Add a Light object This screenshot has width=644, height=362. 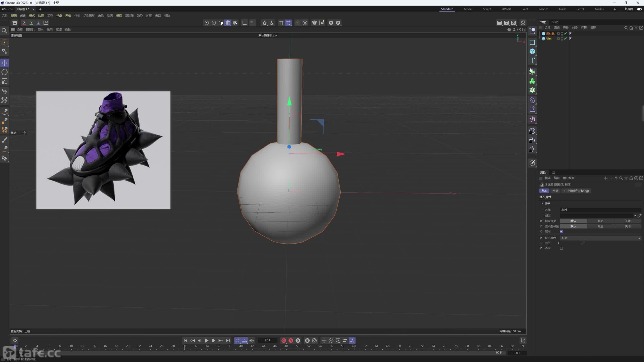(x=532, y=150)
